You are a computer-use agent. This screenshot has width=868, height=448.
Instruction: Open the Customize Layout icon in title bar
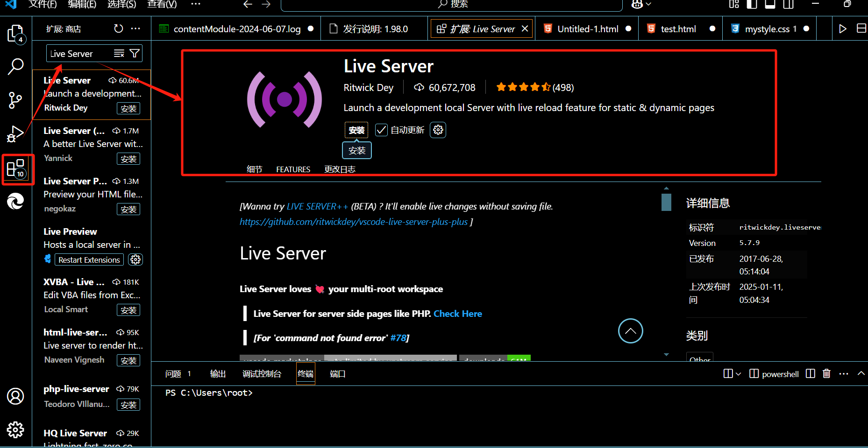click(734, 4)
